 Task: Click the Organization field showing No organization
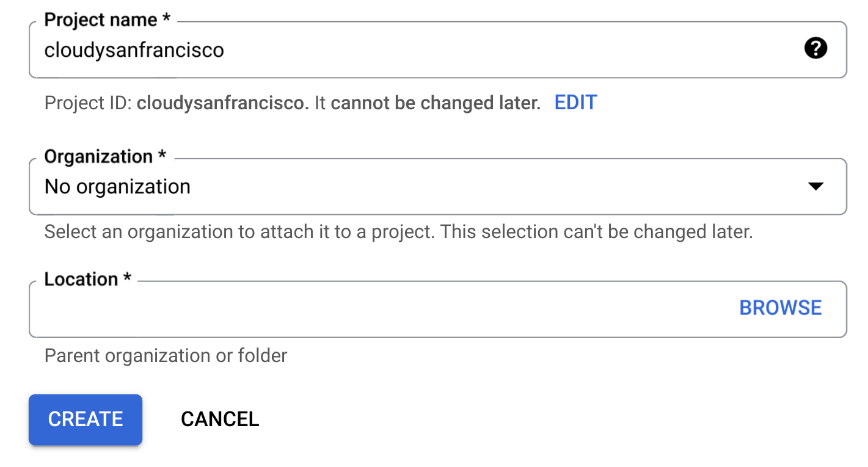(x=367, y=187)
